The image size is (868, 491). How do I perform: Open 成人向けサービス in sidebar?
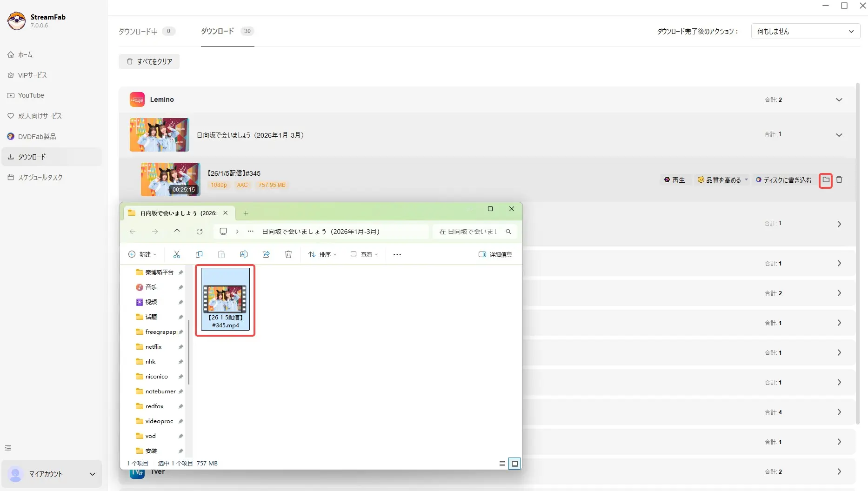[x=52, y=116]
